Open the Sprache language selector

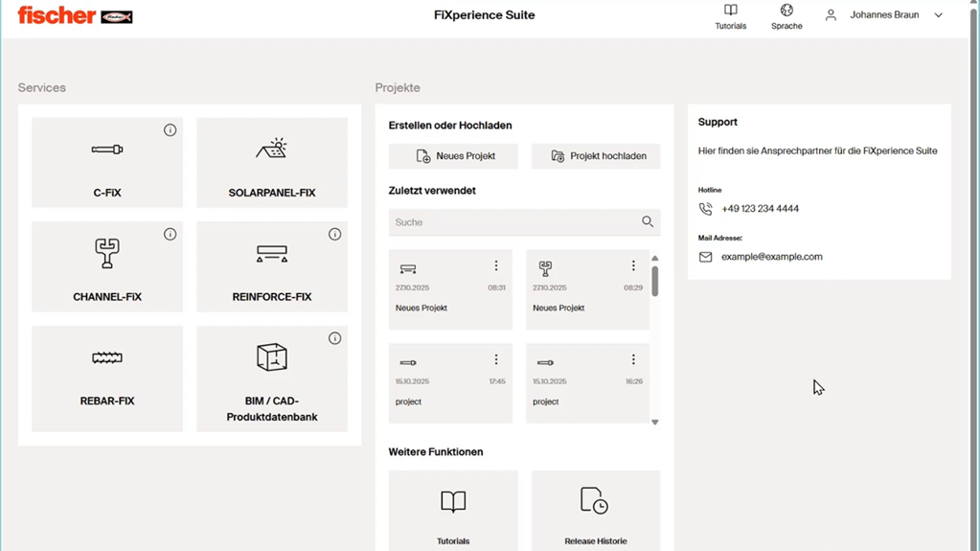pyautogui.click(x=786, y=16)
